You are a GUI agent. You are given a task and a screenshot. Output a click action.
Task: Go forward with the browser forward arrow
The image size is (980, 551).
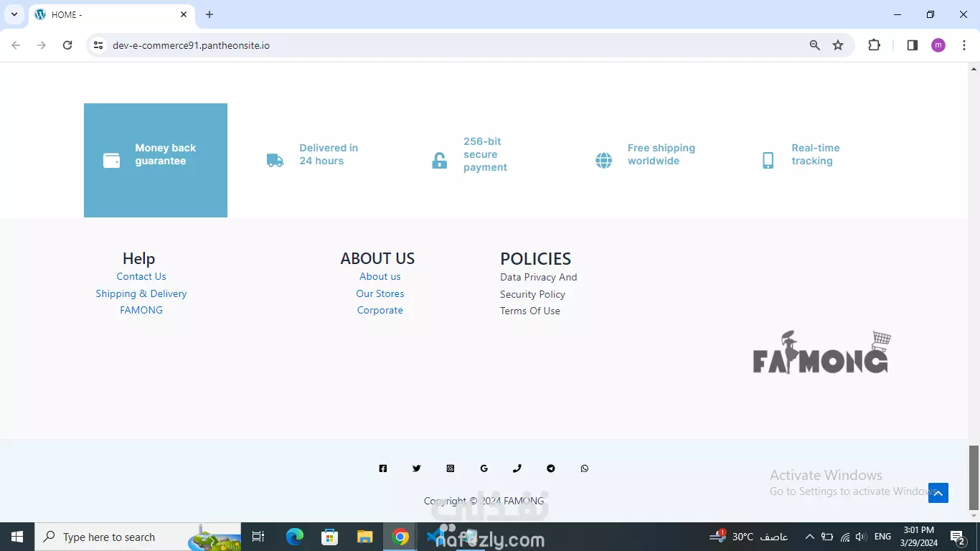coord(42,45)
